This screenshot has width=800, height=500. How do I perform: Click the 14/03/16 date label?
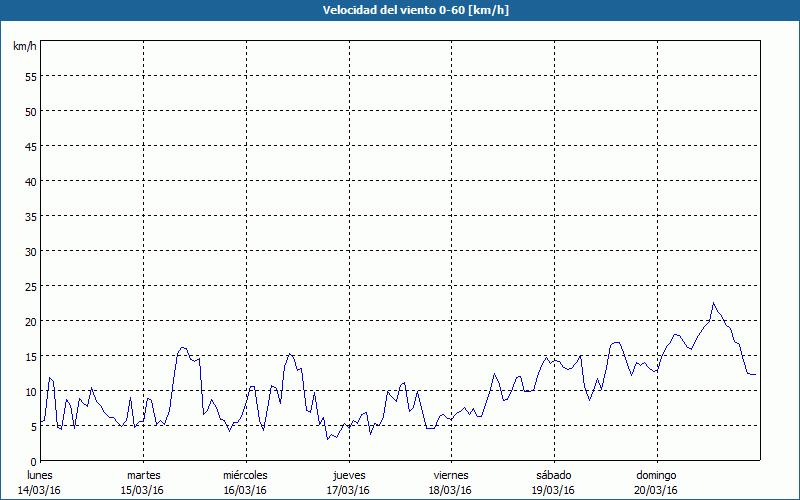pos(39,490)
